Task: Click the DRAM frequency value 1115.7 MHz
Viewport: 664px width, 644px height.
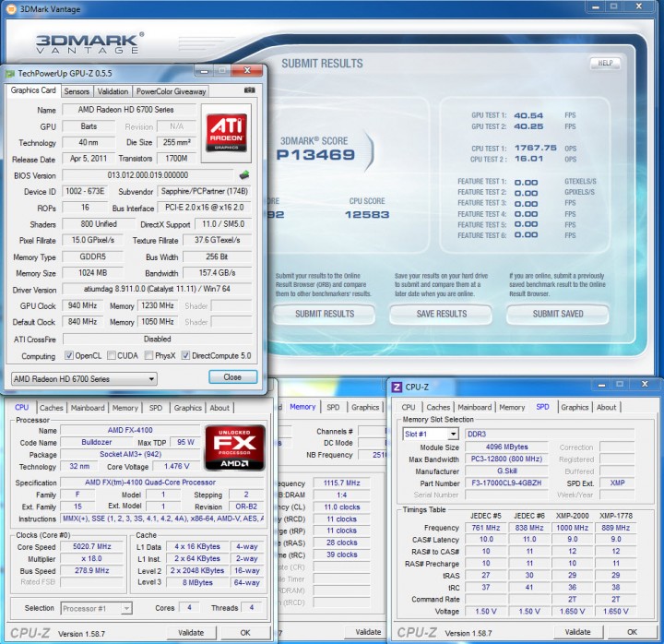Action: click(x=342, y=483)
